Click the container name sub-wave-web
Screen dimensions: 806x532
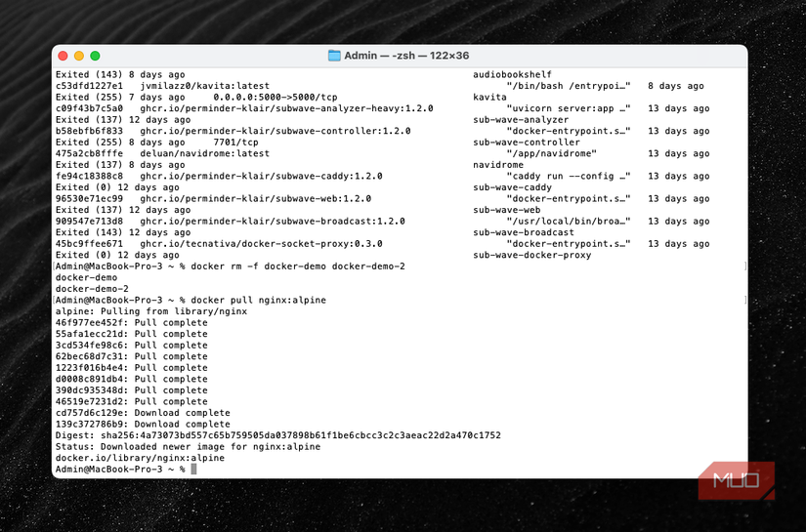pyautogui.click(x=507, y=210)
